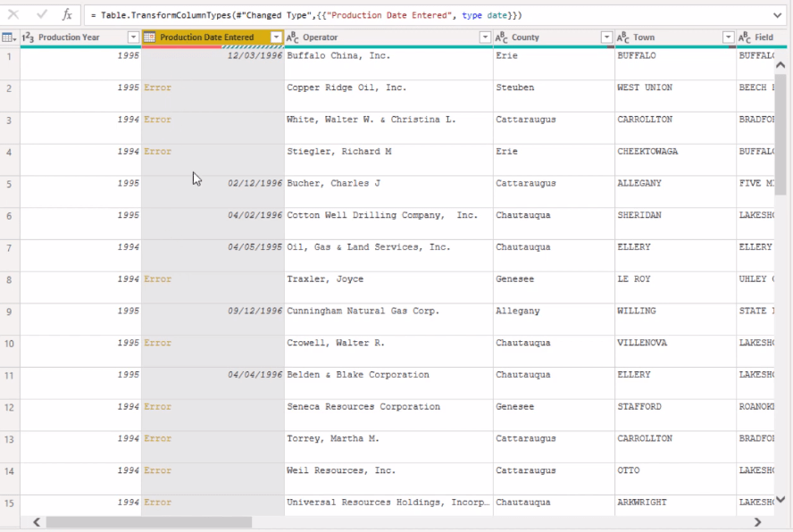Screen dimensions: 793x532
Task: Click the horizontal scrollbar right arrow
Action: 757,522
